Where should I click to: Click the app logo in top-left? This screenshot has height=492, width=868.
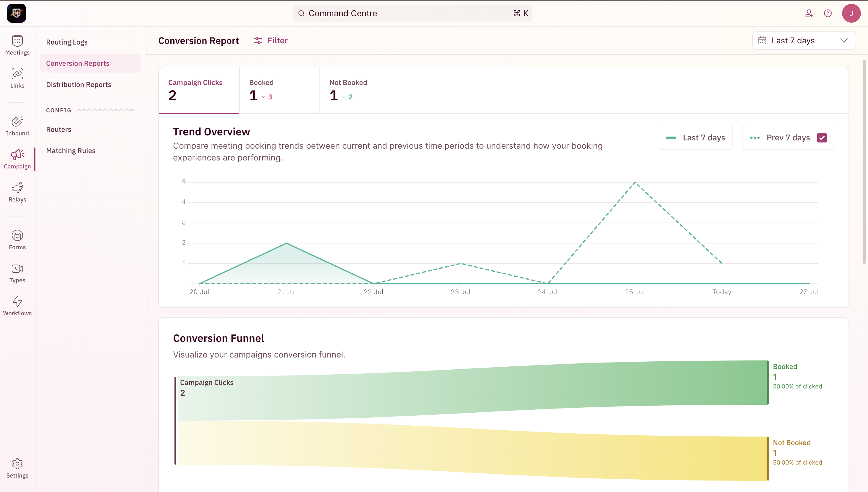[x=17, y=13]
